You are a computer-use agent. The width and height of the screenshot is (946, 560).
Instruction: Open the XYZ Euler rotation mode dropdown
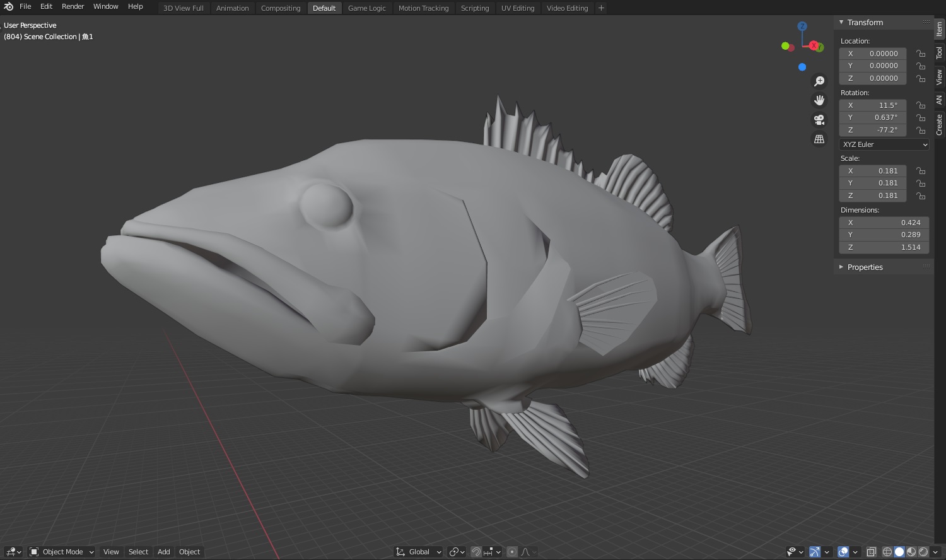point(884,144)
